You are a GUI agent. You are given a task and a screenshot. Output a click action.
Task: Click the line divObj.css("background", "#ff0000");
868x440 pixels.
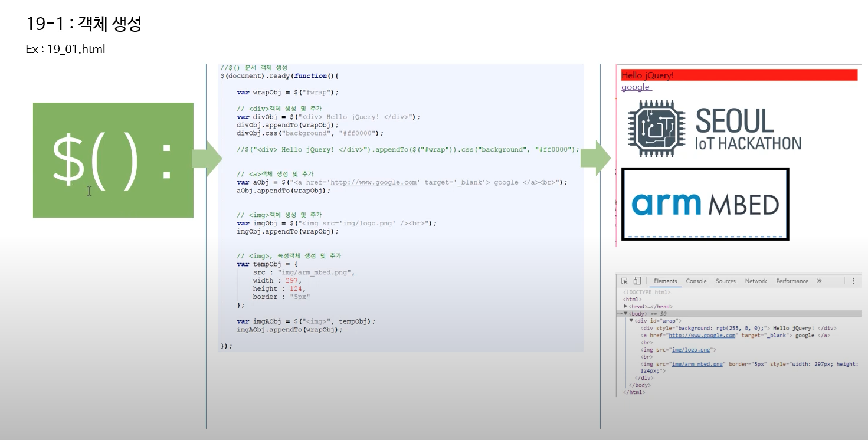pos(310,133)
